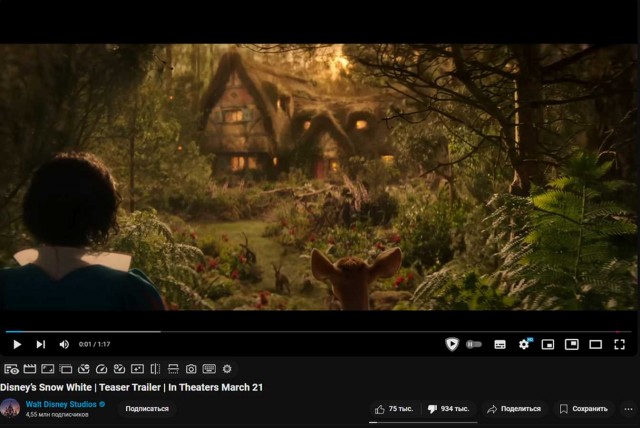
Task: Click the 0:01 / 1:17 time display
Action: coord(94,344)
